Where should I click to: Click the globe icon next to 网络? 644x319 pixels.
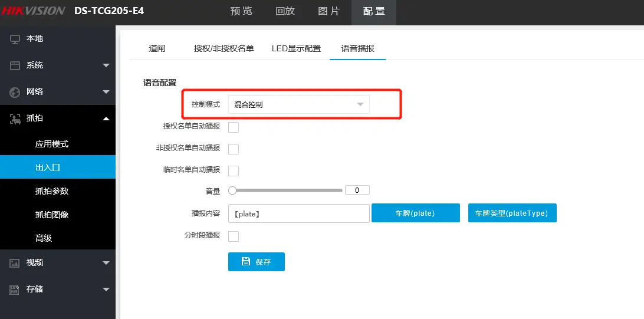(15, 92)
